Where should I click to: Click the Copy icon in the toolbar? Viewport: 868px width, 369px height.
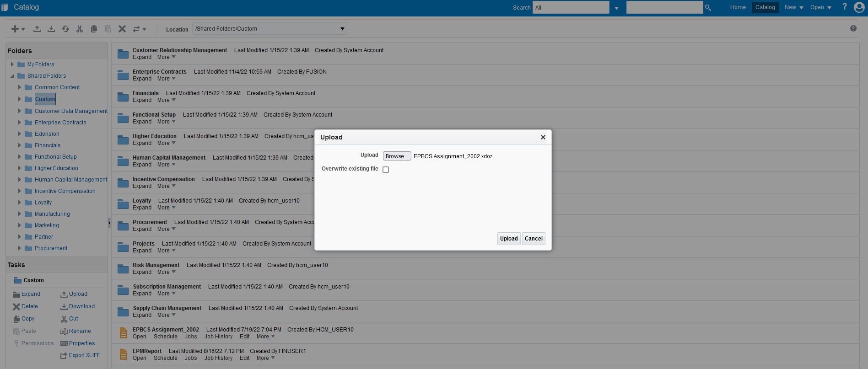94,29
